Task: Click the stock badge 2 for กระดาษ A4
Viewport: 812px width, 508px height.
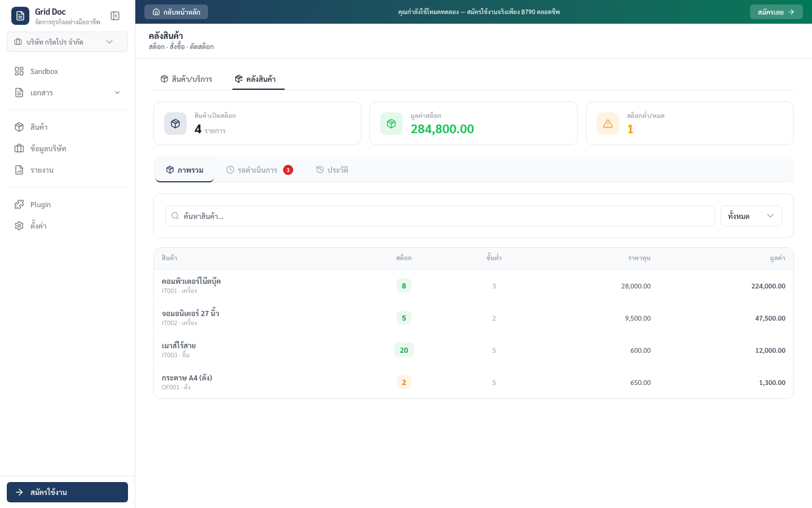Action: pyautogui.click(x=404, y=382)
